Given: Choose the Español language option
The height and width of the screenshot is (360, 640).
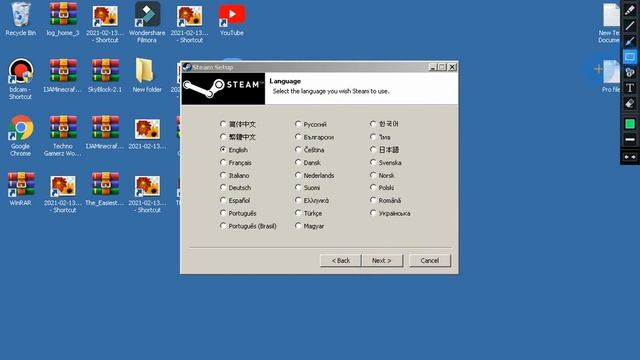Looking at the screenshot, I should [223, 200].
